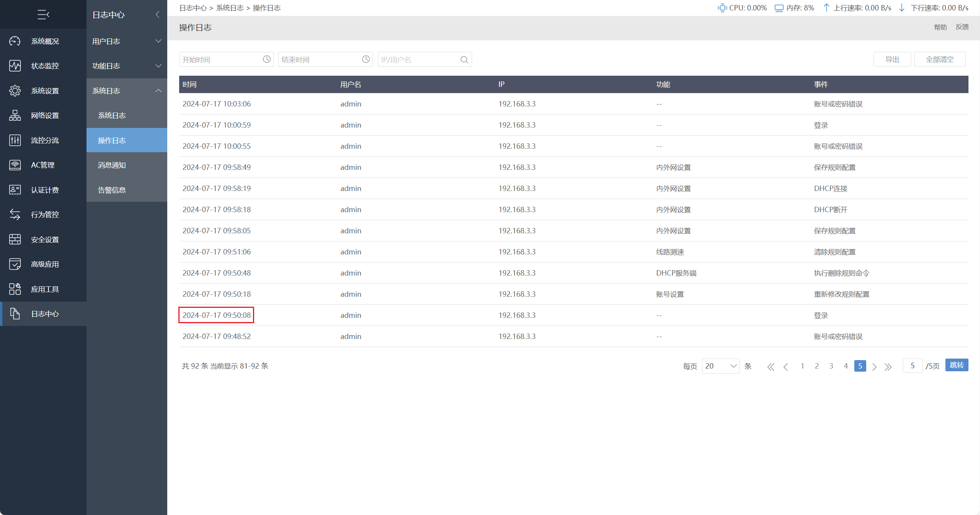Viewport: 980px width, 515px height.
Task: Click the download speed arrow icon
Action: [x=902, y=8]
